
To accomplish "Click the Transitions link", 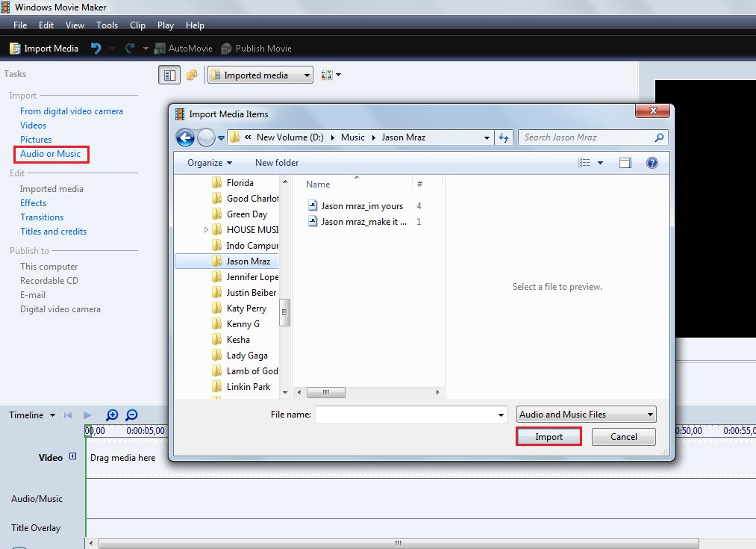I will coord(42,217).
